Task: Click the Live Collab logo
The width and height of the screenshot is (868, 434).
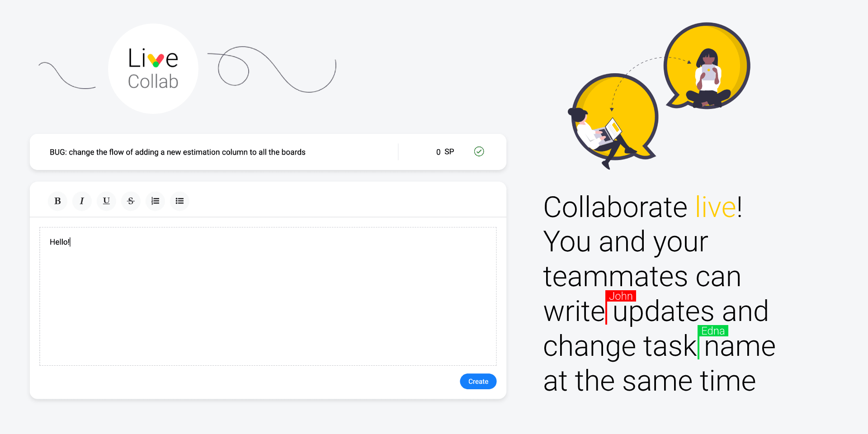Action: [153, 69]
